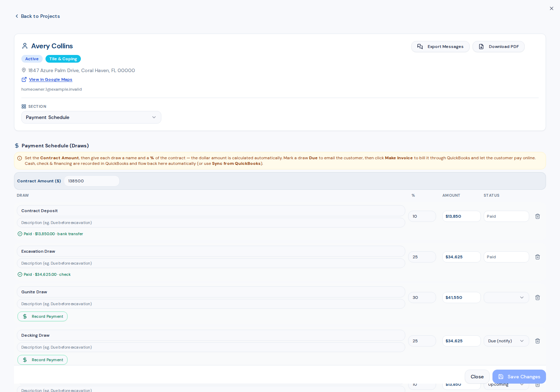Record Payment for Gunite Draw
This screenshot has height=392, width=560.
(43, 316)
